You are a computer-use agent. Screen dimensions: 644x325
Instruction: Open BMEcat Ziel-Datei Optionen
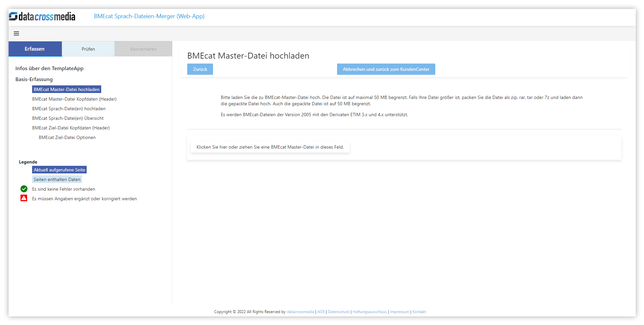coord(67,137)
